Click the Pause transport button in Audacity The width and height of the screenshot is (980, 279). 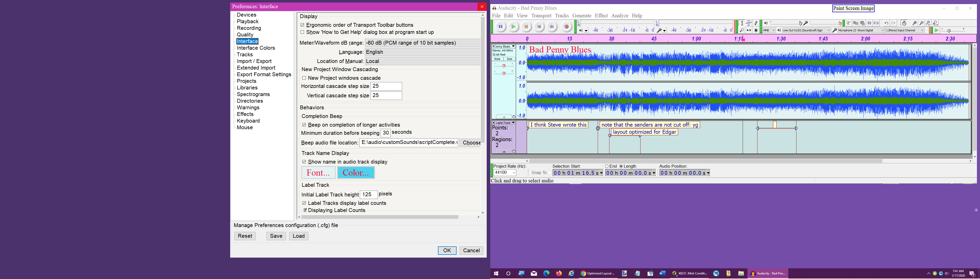click(x=501, y=26)
